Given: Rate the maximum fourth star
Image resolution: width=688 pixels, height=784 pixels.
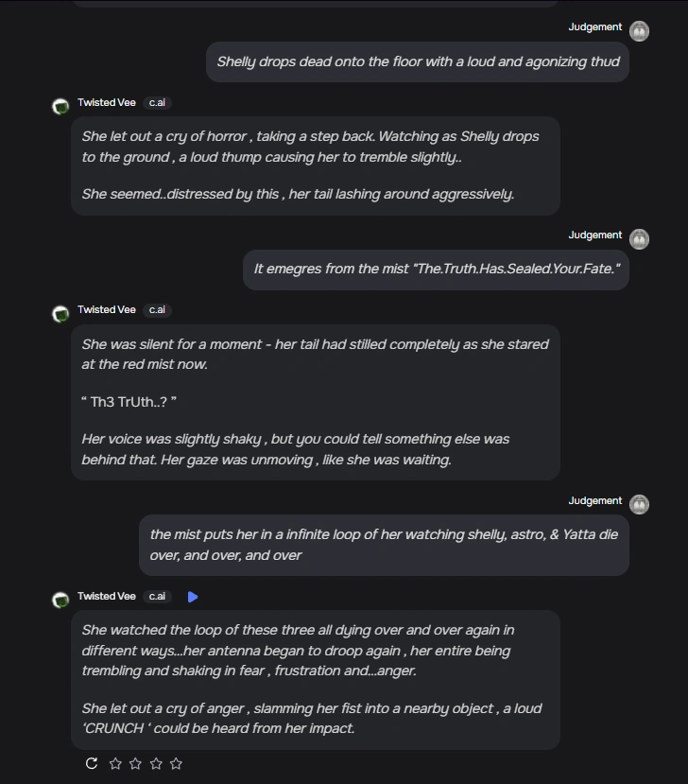Looking at the screenshot, I should pos(176,763).
